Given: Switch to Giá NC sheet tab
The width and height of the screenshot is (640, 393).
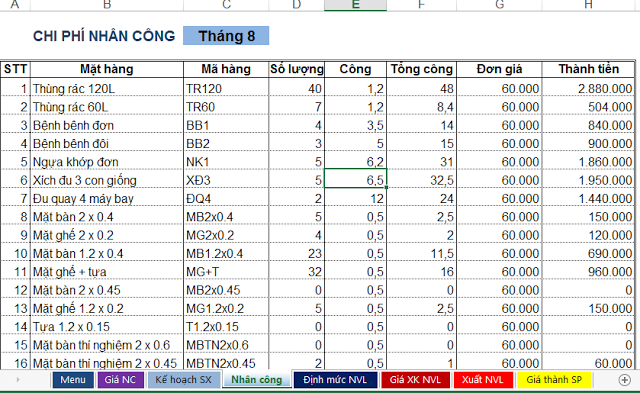Looking at the screenshot, I should pos(120,380).
